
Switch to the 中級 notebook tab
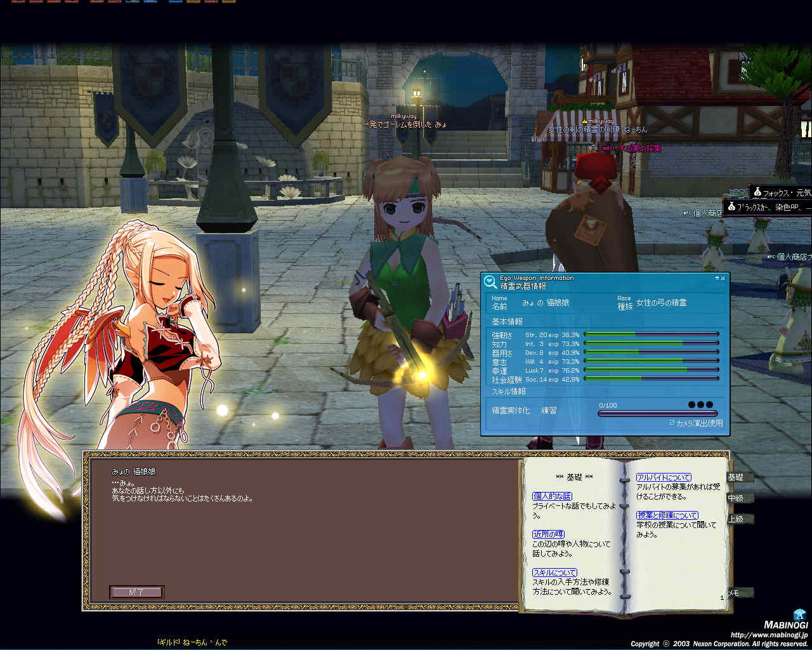click(x=737, y=498)
